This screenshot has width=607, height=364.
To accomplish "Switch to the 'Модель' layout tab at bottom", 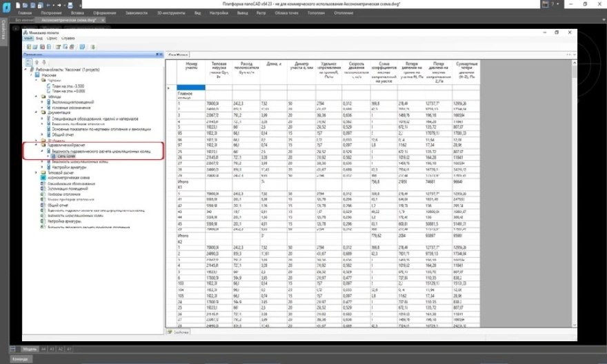I will 29,349.
